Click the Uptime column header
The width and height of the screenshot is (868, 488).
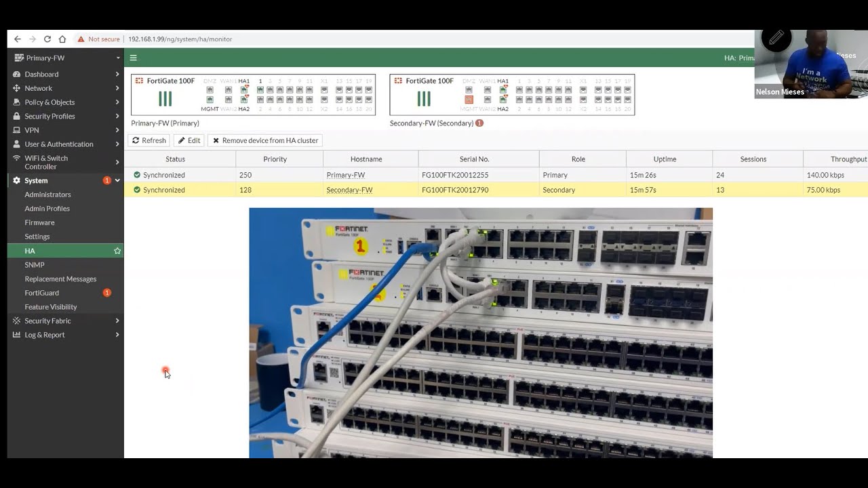click(x=669, y=159)
